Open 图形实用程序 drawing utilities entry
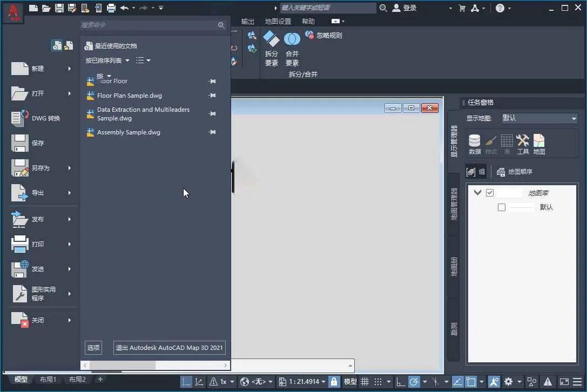 (41, 294)
